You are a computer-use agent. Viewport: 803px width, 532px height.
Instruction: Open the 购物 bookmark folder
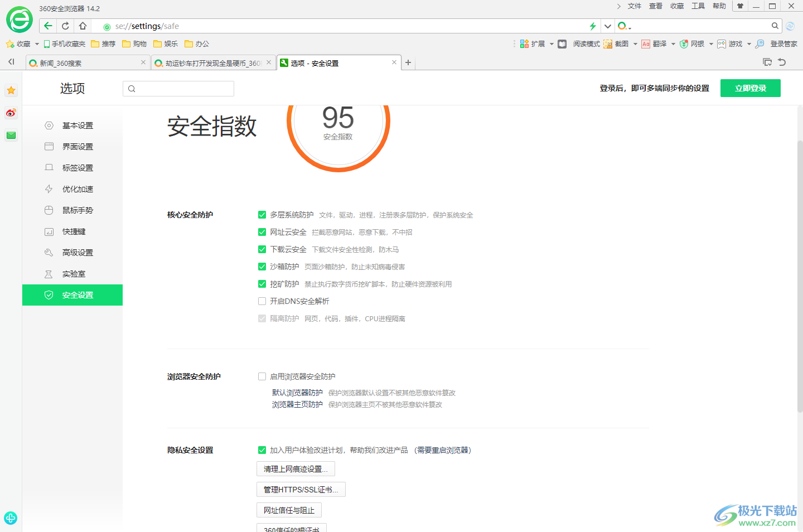[134, 44]
